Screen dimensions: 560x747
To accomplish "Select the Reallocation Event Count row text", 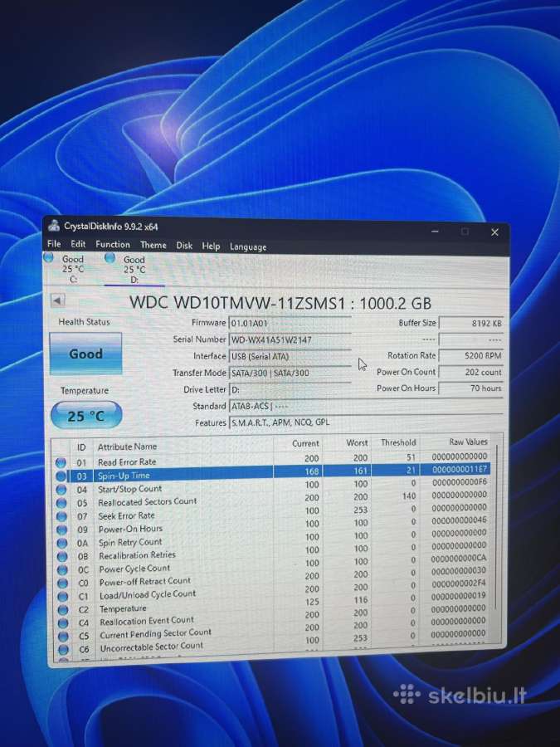I will 147,621.
